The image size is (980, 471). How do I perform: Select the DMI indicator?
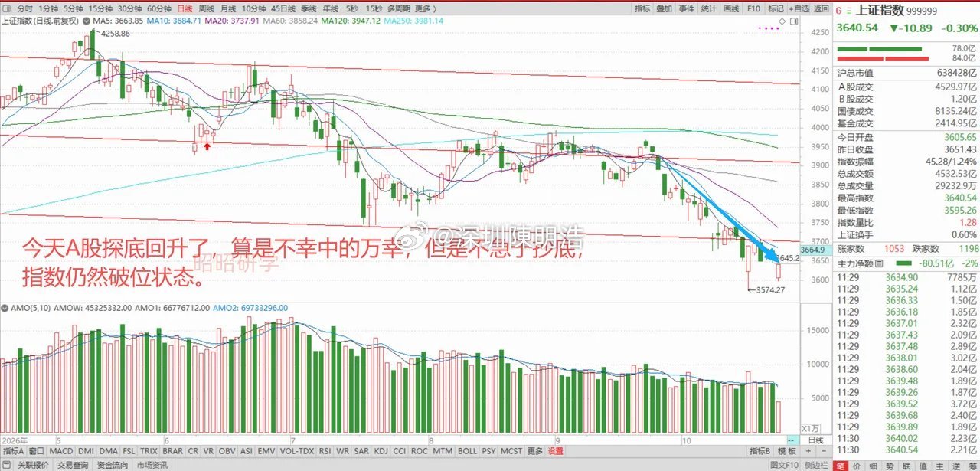[86, 451]
